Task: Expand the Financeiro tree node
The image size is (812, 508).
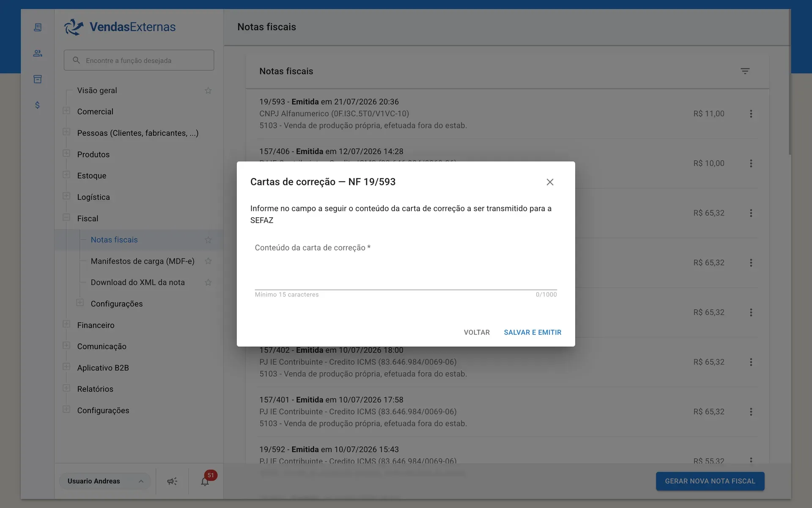Action: click(x=66, y=324)
